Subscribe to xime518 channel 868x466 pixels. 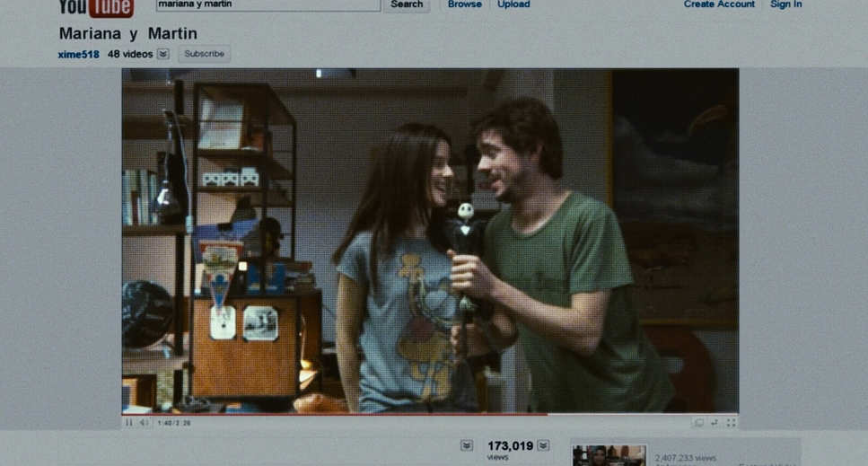(x=204, y=54)
